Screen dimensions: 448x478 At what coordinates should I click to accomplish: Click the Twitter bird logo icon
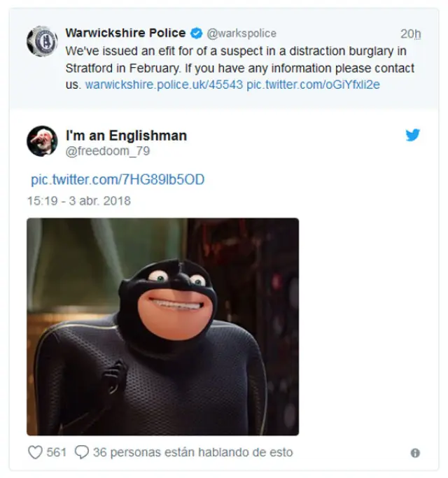point(413,135)
